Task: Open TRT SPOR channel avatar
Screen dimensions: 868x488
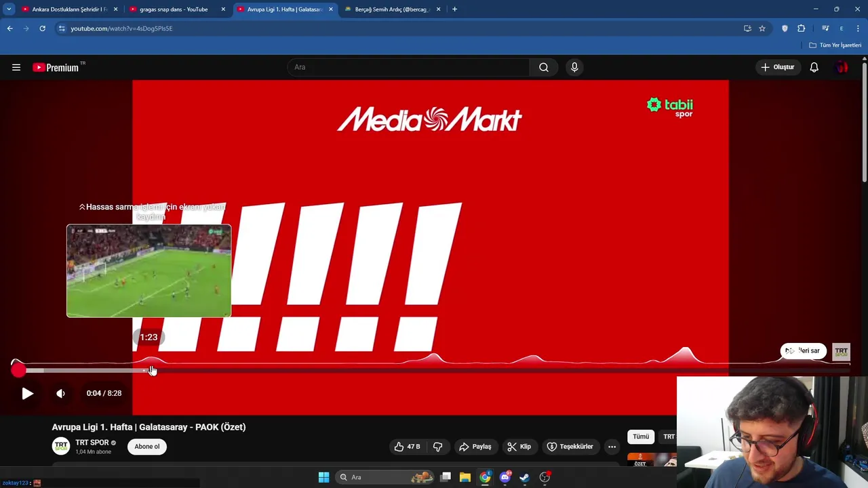Action: click(61, 446)
